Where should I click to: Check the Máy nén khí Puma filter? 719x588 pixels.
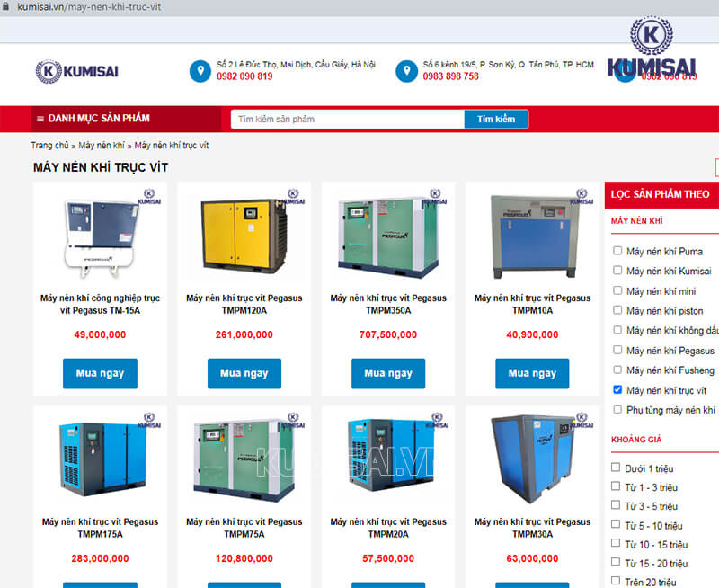pos(617,251)
